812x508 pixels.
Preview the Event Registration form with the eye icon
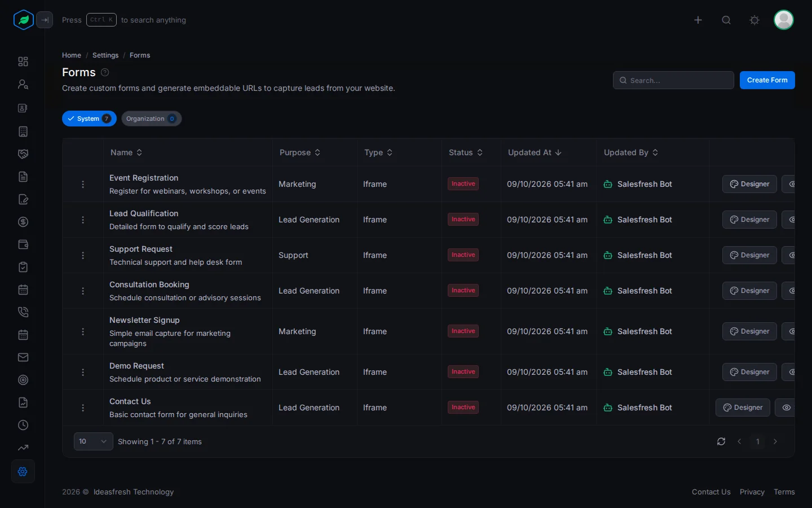(788, 184)
